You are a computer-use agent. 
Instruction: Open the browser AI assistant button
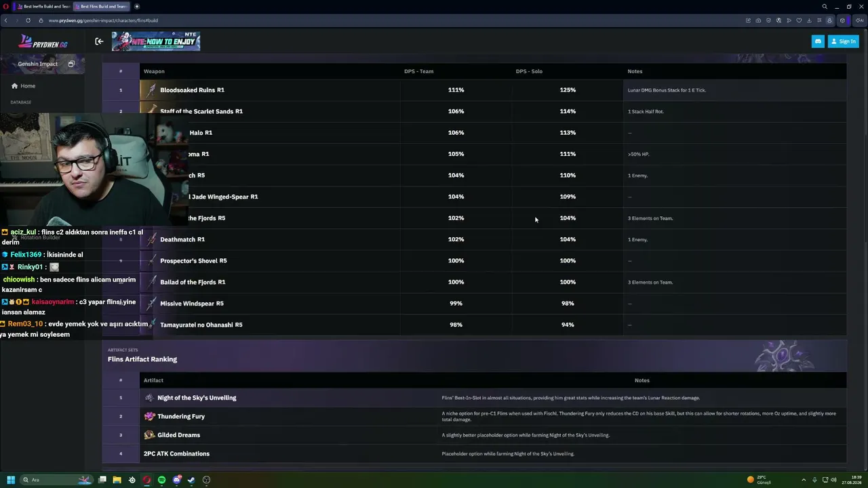tap(860, 20)
